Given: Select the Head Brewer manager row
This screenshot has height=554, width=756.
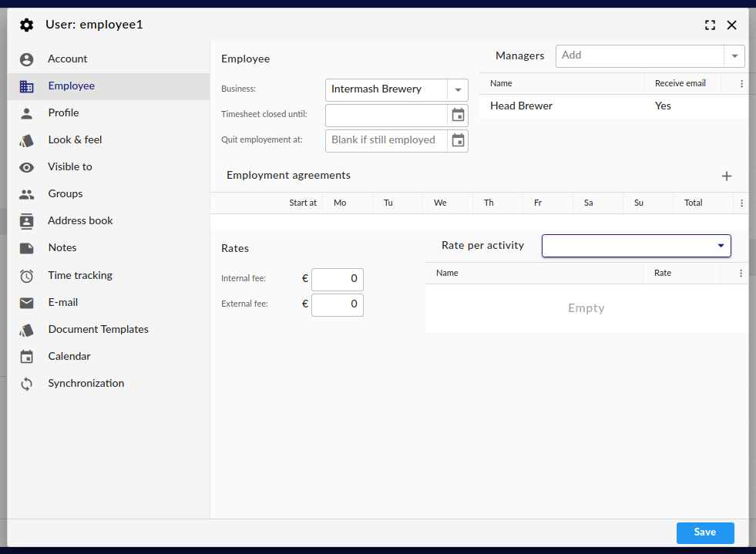Looking at the screenshot, I should [x=613, y=106].
